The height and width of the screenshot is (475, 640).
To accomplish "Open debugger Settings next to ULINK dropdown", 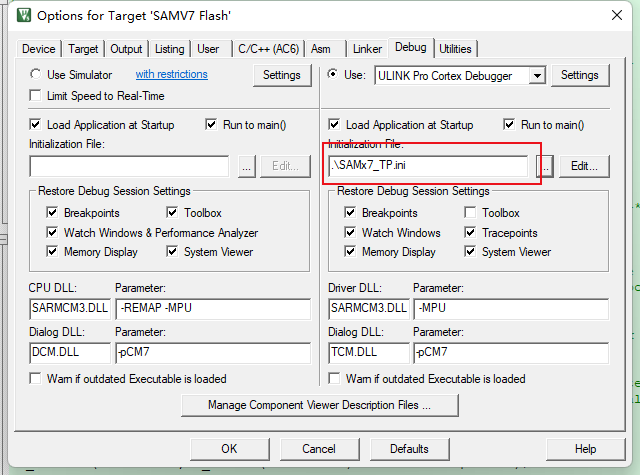I will click(579, 75).
